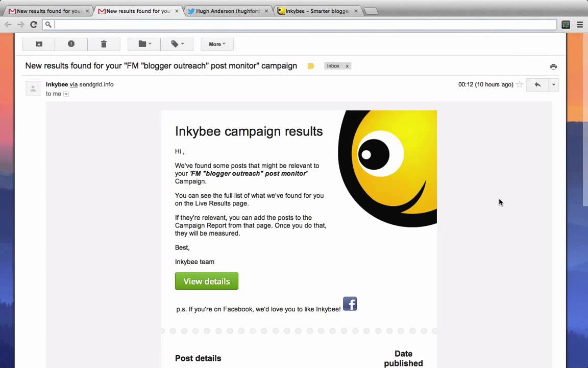Viewport: 588px width, 368px height.
Task: Click the Inkybee bee logo image
Action: pos(387,169)
